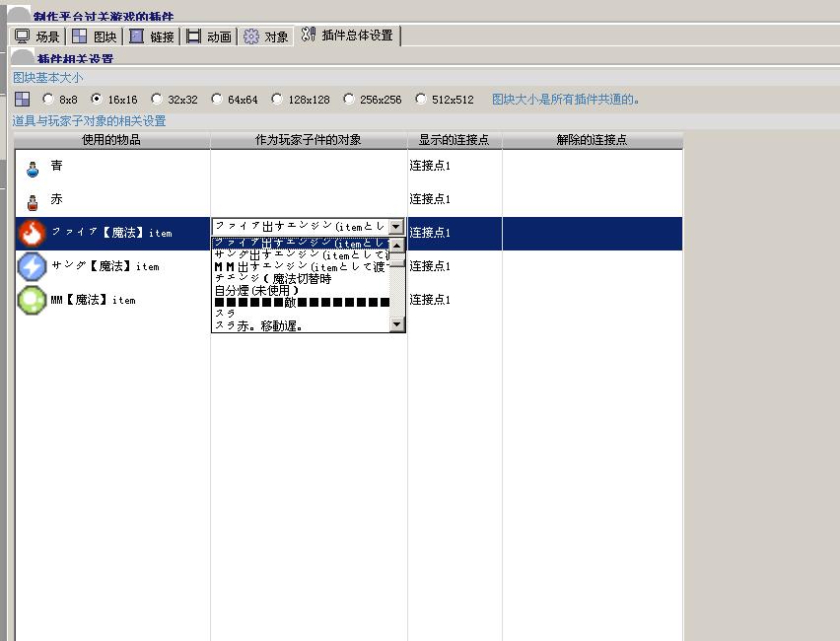Pick チェンジ(魔法切替時 in the list
Viewport: 840px width, 641px height.
pos(301,279)
